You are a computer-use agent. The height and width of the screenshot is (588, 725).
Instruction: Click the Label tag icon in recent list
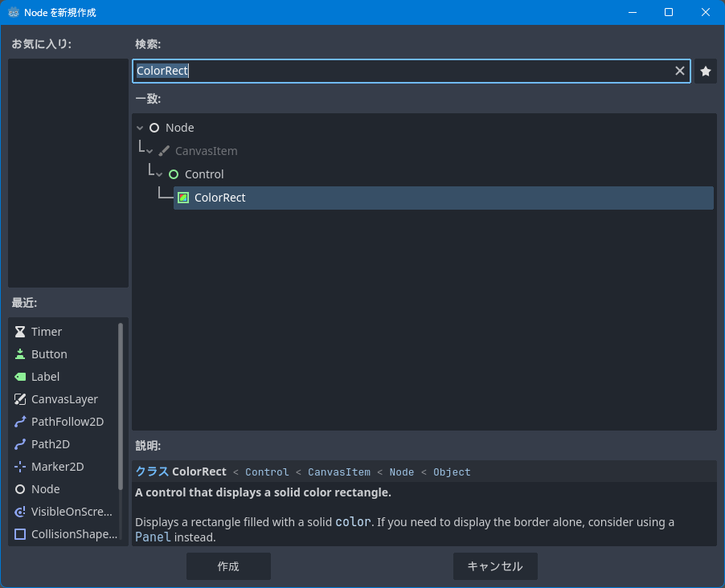[20, 377]
